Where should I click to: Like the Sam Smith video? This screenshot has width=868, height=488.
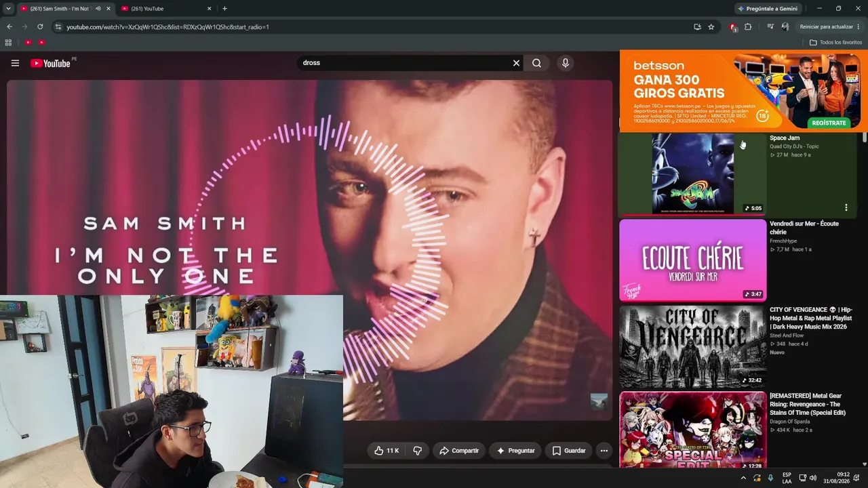(x=386, y=451)
